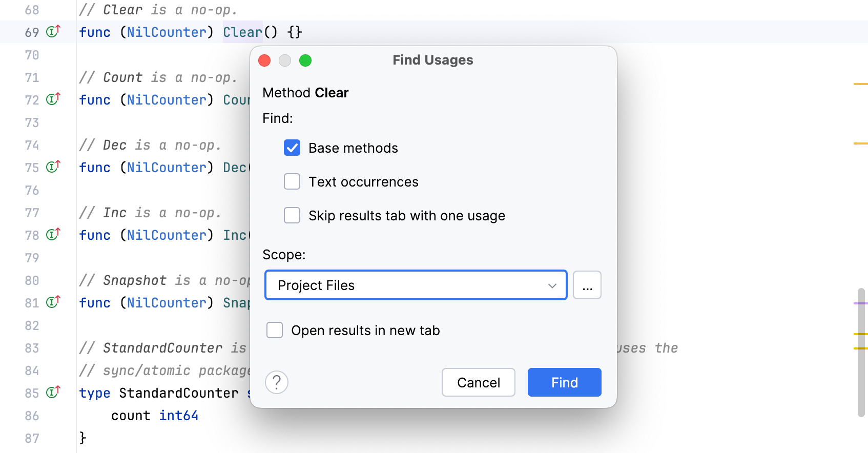868x453 pixels.
Task: Click the Find button
Action: [564, 382]
